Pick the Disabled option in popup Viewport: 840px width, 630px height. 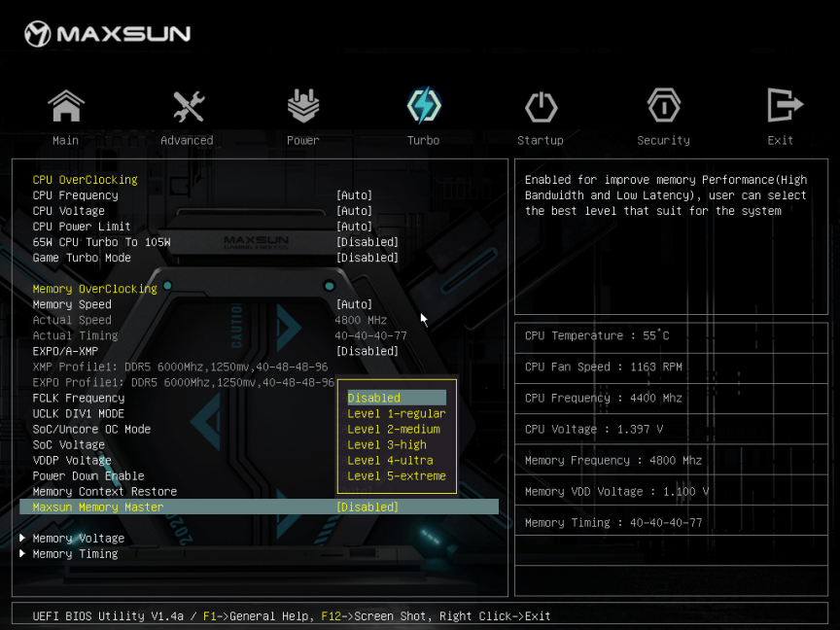pos(374,398)
